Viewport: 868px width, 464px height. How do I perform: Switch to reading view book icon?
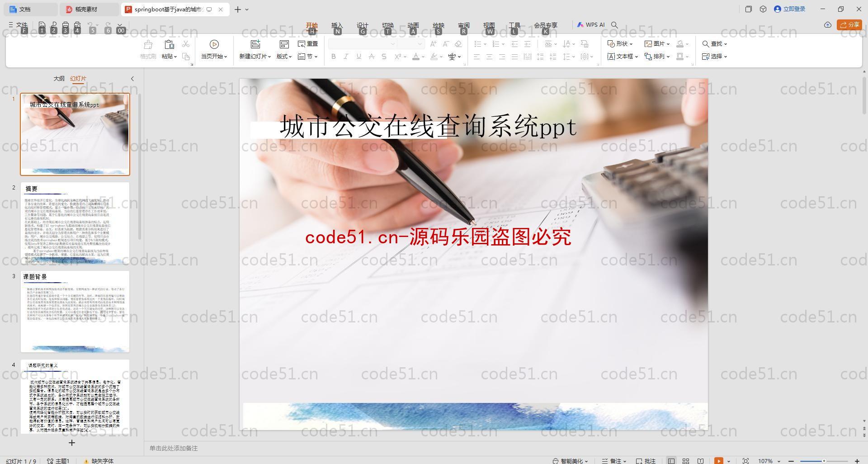click(x=700, y=461)
